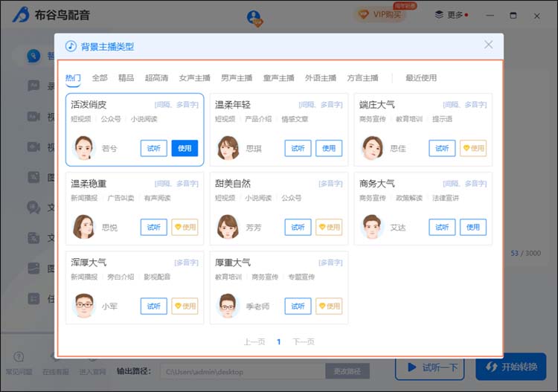Click the 思琪 voice avatar
The height and width of the screenshot is (392, 558).
(228, 148)
